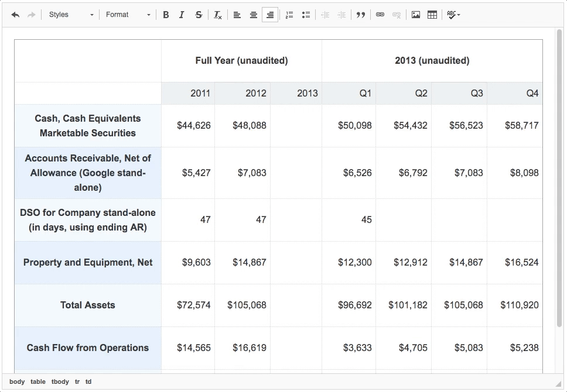Click the 2012 column header
567x392 pixels.
(242, 93)
